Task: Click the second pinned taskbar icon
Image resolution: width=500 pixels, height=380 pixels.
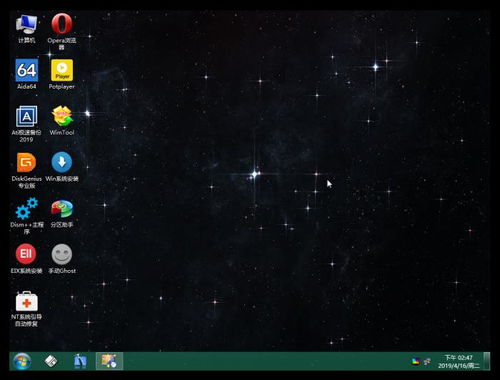Action: click(x=51, y=361)
